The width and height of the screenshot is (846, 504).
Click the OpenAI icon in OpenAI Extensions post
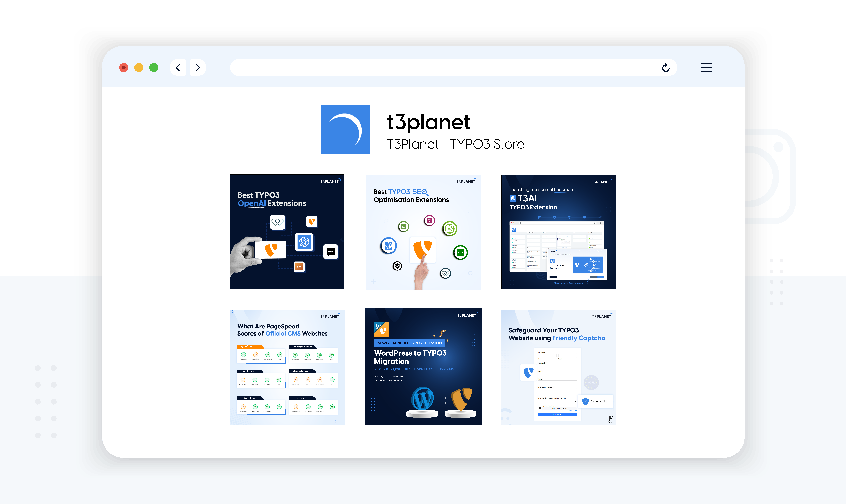pyautogui.click(x=304, y=242)
